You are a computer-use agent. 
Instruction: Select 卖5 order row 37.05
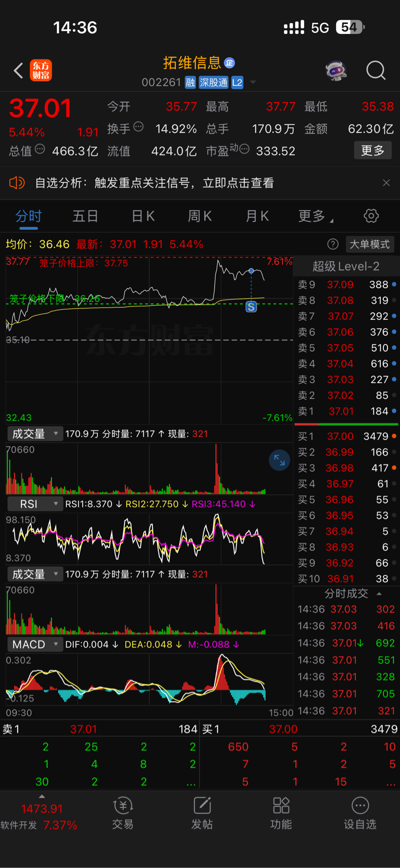click(x=346, y=348)
